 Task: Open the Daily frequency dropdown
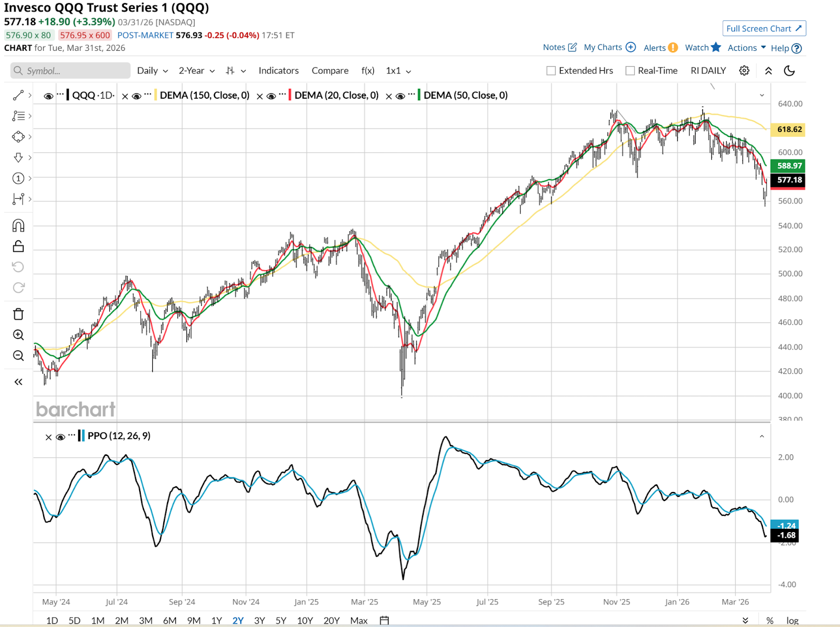[x=152, y=71]
